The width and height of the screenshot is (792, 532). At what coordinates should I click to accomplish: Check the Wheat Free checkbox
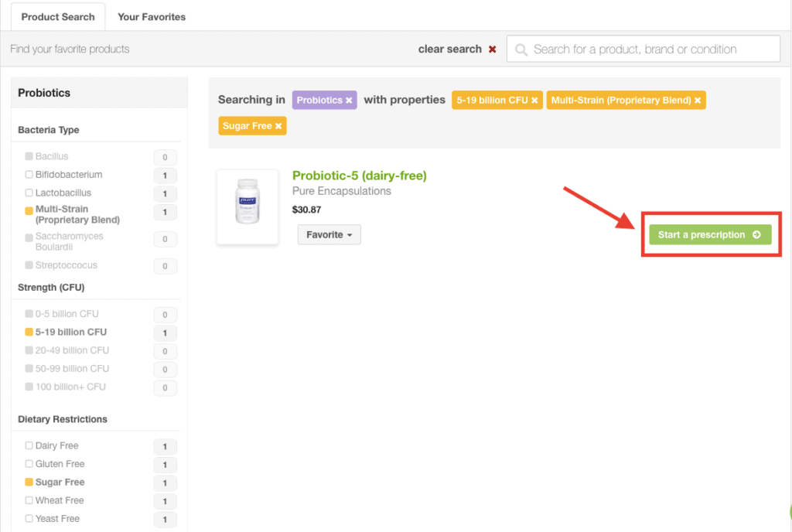29,500
